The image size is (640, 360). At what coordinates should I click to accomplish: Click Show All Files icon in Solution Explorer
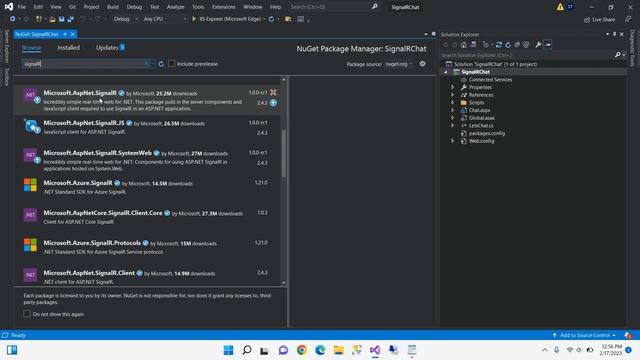point(526,45)
